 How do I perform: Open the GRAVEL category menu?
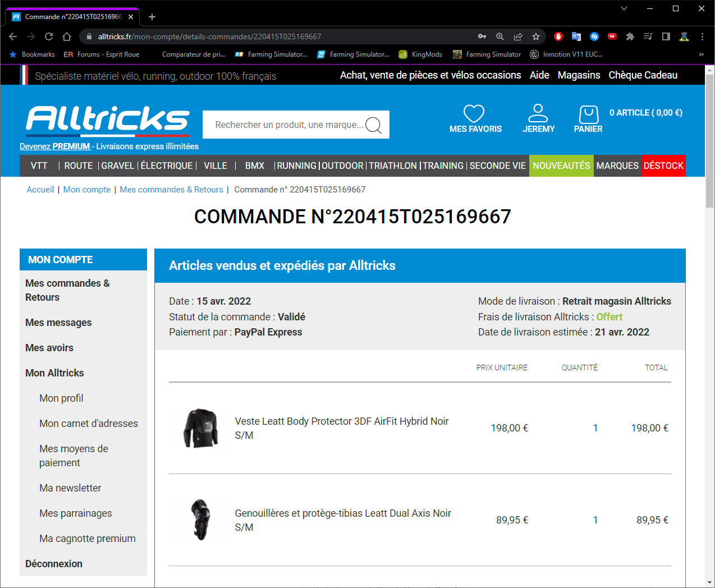[118, 166]
